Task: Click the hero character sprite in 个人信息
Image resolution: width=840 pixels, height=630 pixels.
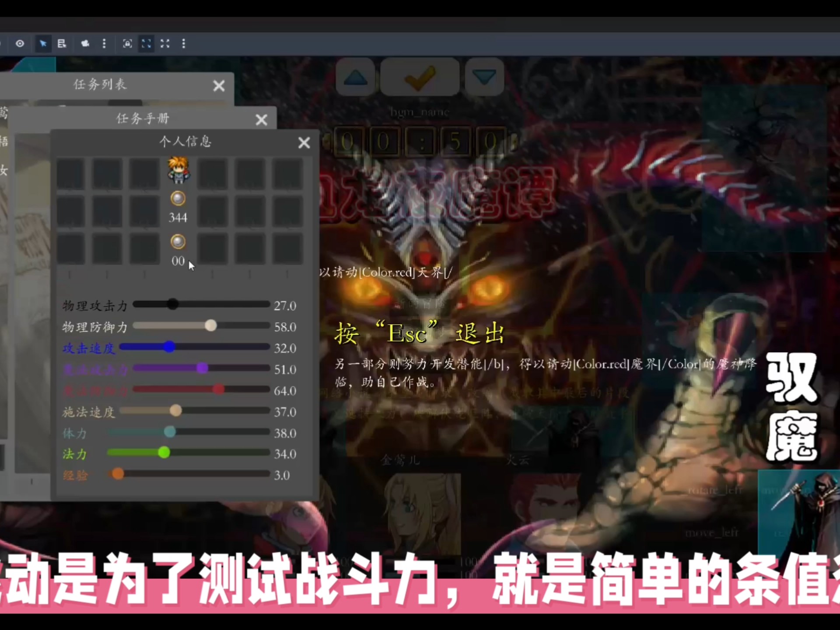Action: (x=178, y=170)
